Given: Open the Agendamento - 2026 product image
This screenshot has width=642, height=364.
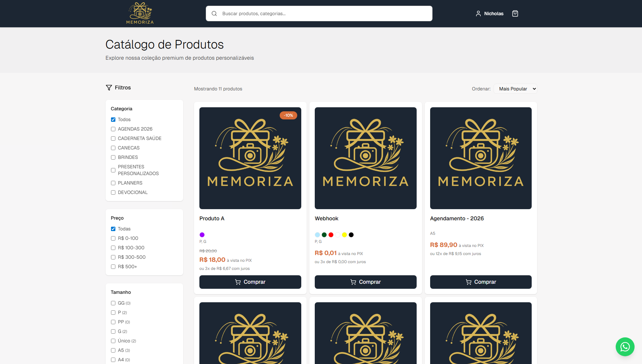Looking at the screenshot, I should point(481,158).
